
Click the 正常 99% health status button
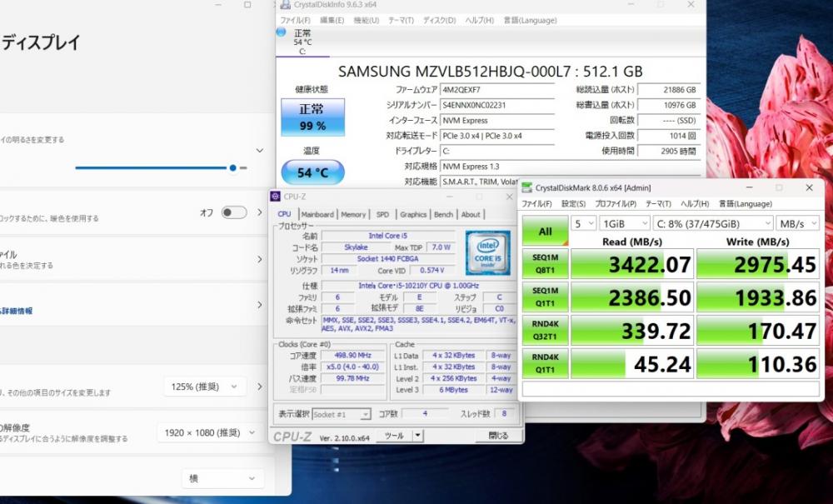point(313,117)
